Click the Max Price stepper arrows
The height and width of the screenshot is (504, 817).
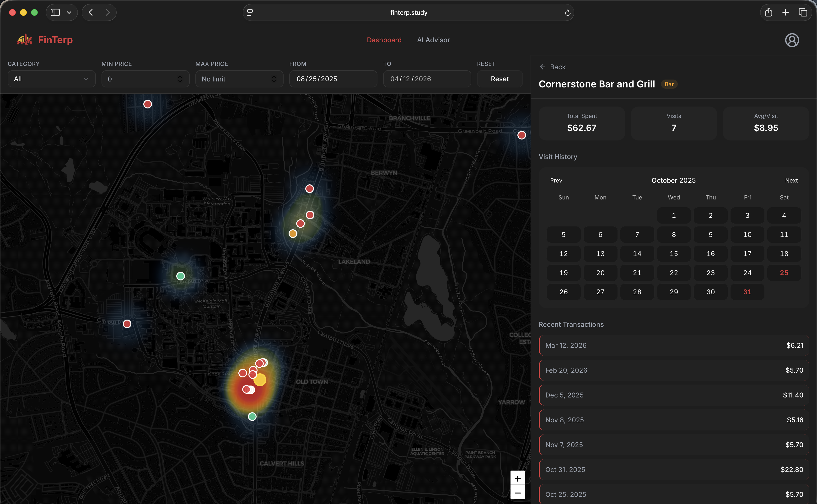[274, 79]
